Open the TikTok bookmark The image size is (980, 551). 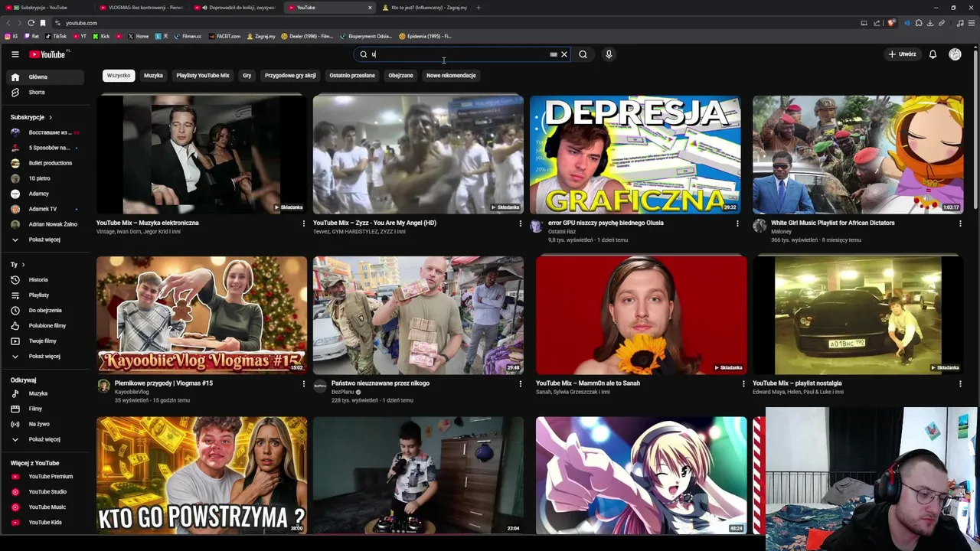[56, 36]
